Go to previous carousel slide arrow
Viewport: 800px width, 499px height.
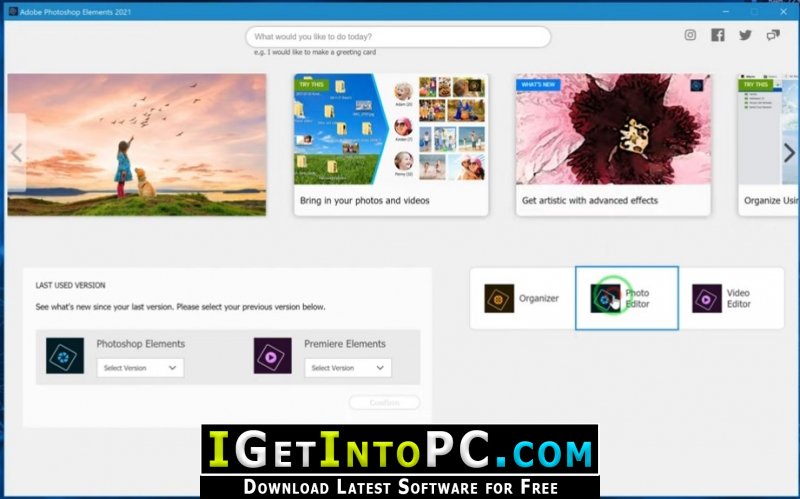tap(16, 153)
